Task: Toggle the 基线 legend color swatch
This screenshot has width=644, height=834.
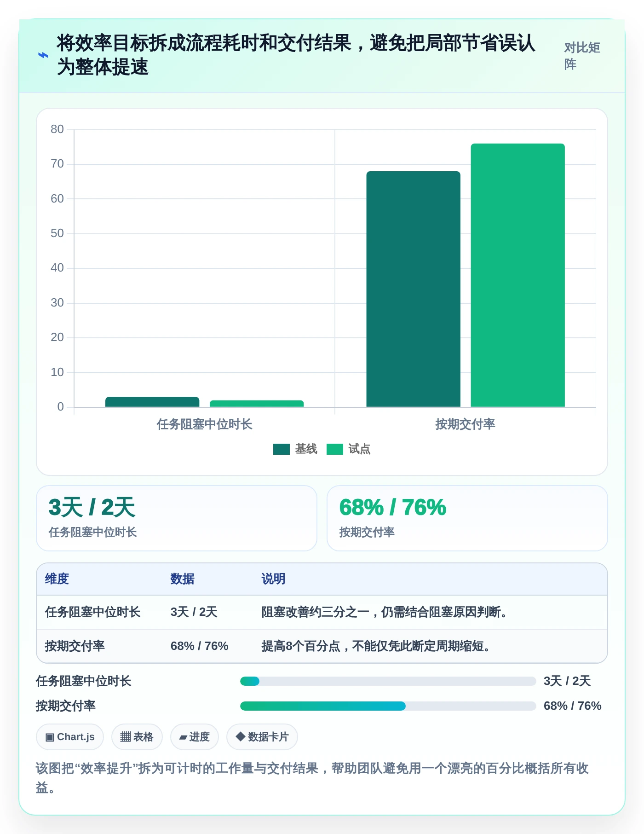Action: click(281, 449)
